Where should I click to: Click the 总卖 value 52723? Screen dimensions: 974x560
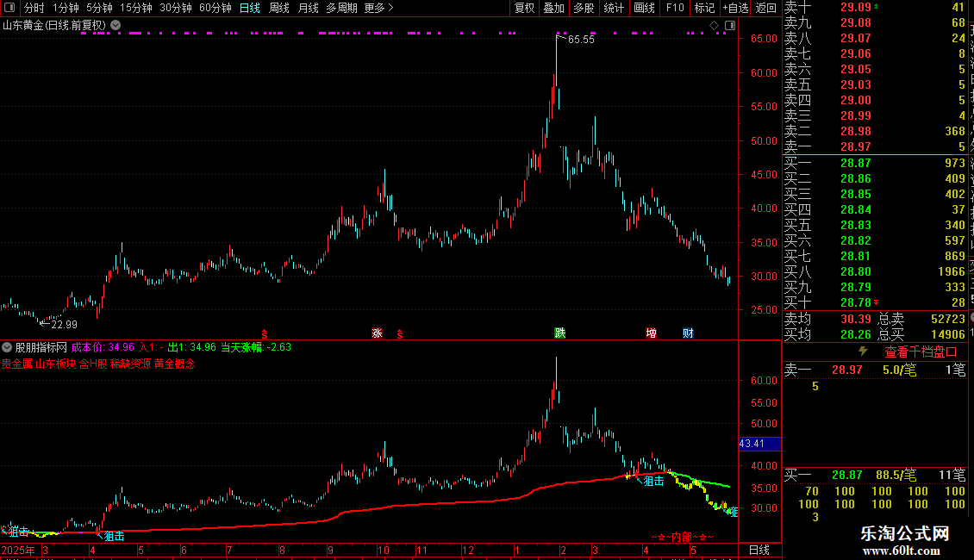pyautogui.click(x=948, y=319)
